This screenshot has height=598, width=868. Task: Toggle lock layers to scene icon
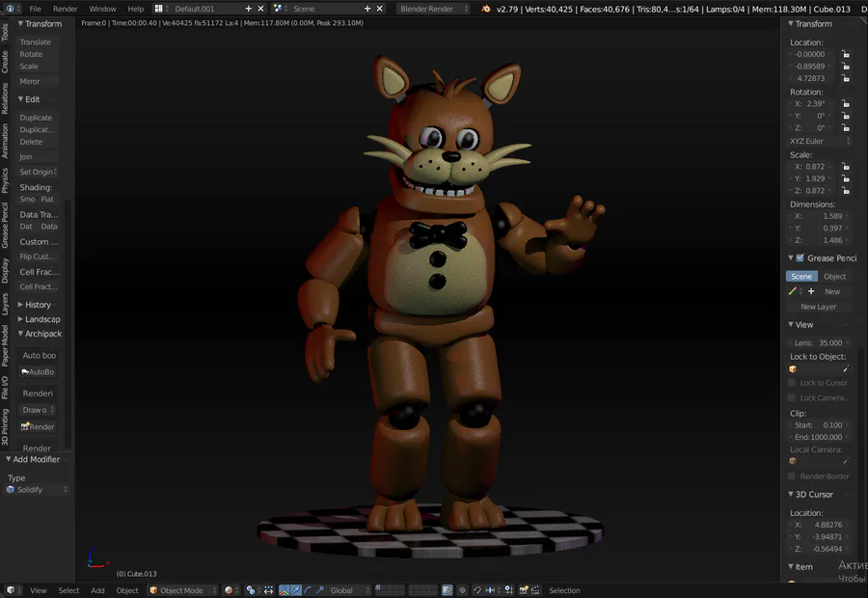coord(448,590)
